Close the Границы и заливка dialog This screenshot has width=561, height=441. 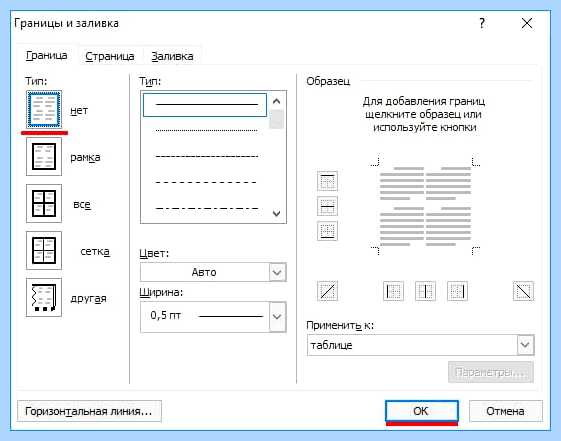(x=527, y=24)
